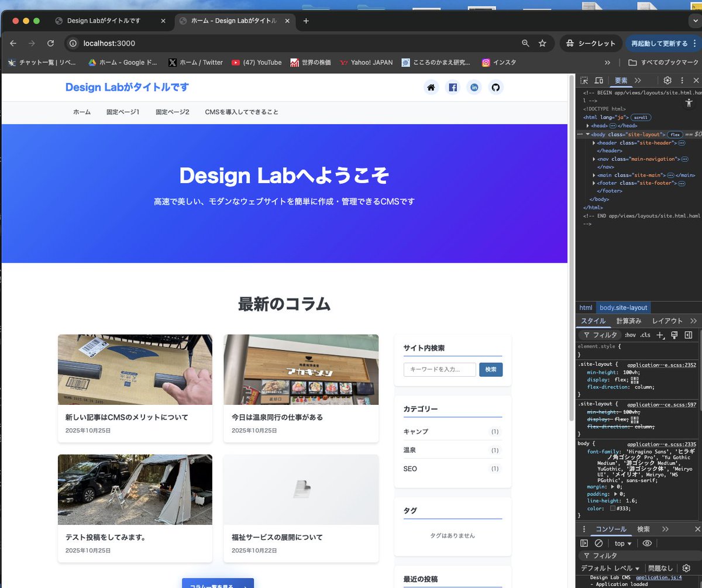Create live expression eye icon
The height and width of the screenshot is (588, 702).
647,544
